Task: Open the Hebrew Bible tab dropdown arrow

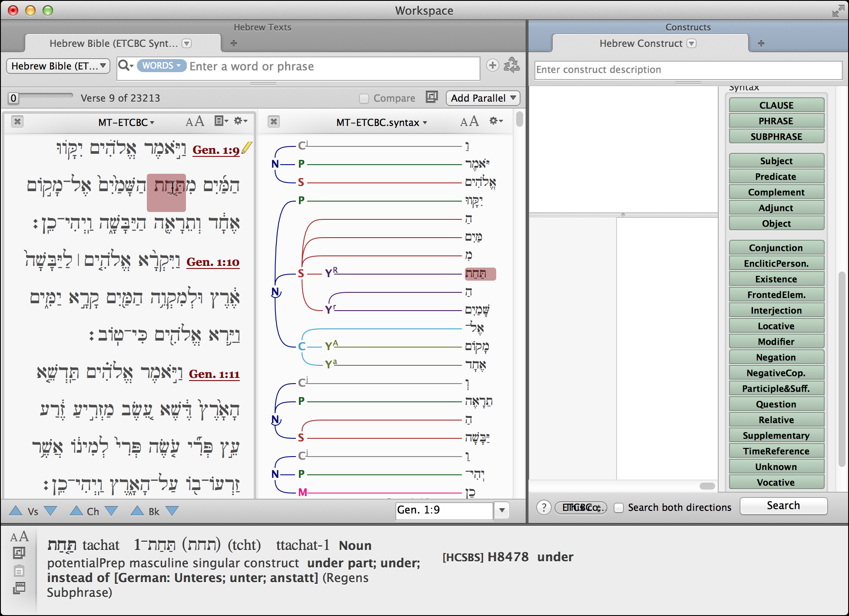Action: [187, 43]
